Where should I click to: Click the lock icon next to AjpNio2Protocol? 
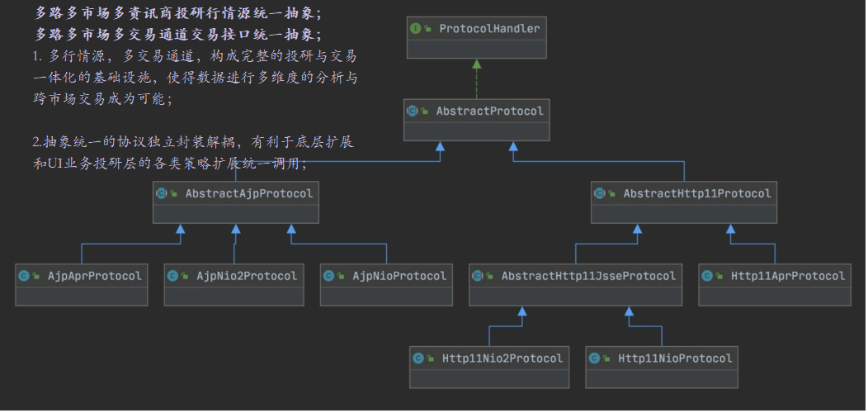click(185, 276)
